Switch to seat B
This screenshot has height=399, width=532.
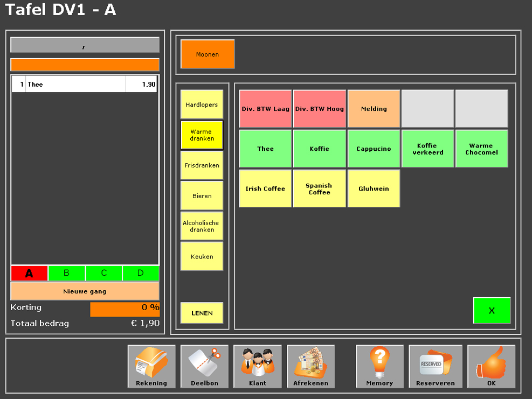66,273
